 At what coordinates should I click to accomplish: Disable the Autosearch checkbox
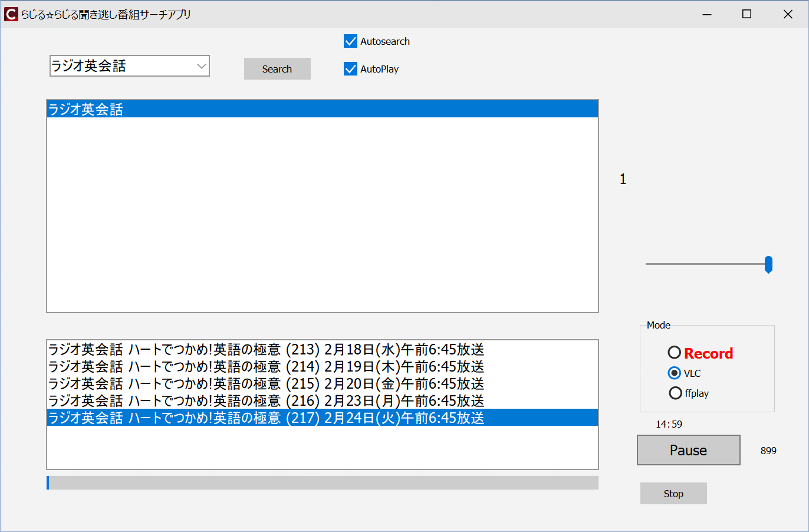pos(351,41)
